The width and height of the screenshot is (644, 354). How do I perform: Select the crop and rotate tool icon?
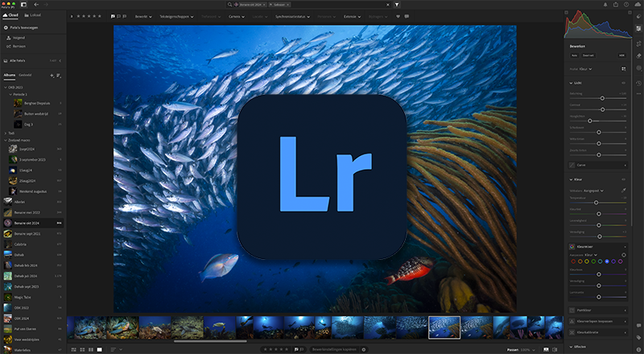(638, 43)
